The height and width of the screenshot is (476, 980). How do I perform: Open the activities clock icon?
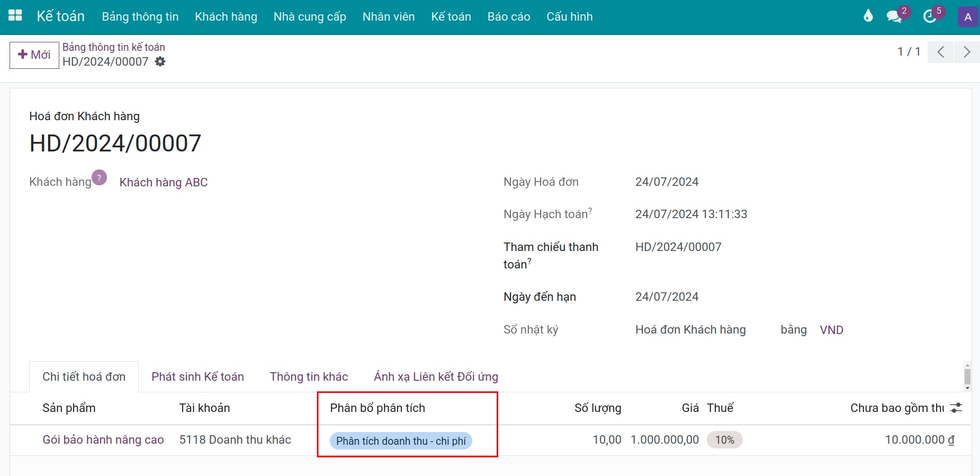[x=930, y=16]
